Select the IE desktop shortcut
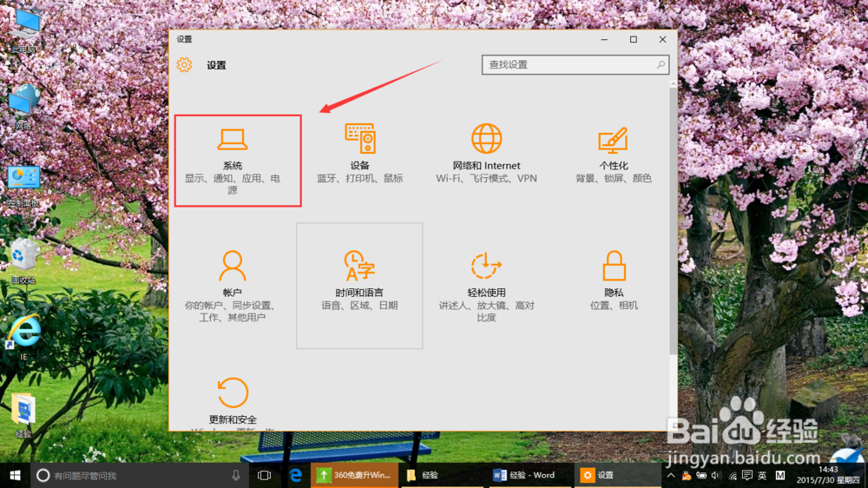The image size is (868, 488). 23,337
